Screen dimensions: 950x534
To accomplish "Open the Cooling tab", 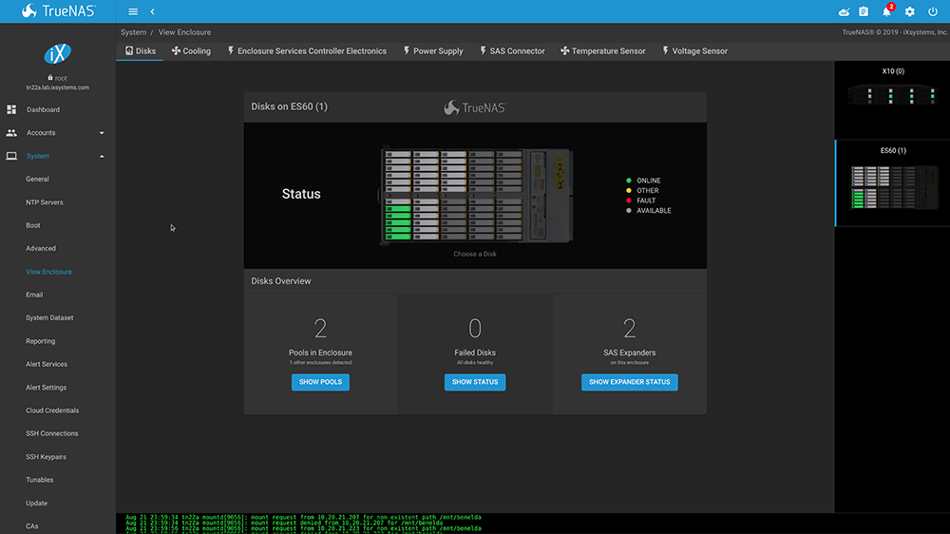I will [x=191, y=51].
